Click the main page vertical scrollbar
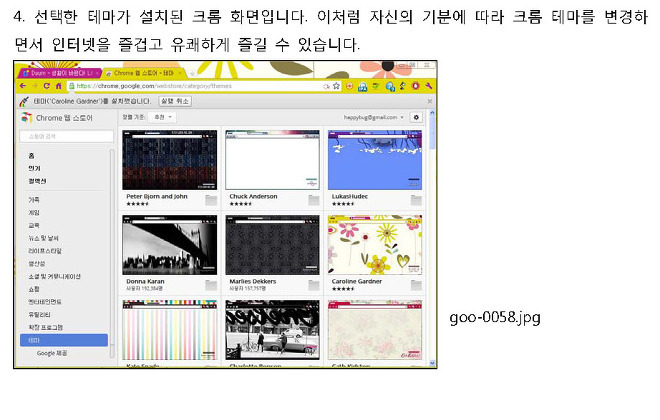 click(x=431, y=238)
